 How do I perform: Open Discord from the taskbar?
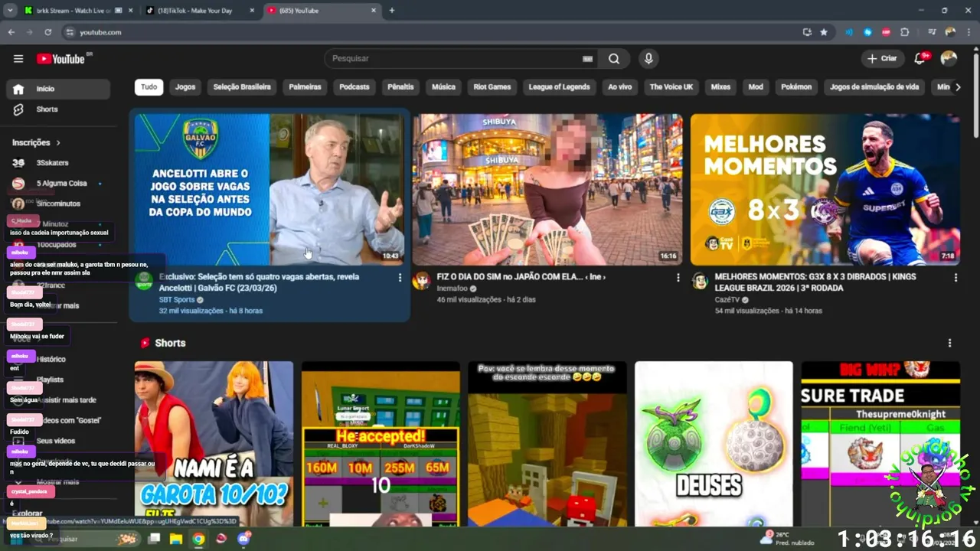243,539
